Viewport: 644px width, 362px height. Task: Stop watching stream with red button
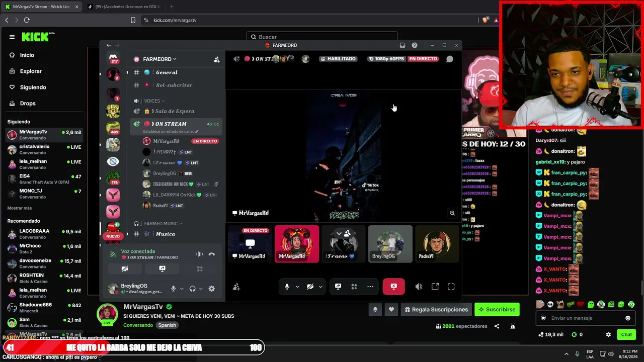393,287
